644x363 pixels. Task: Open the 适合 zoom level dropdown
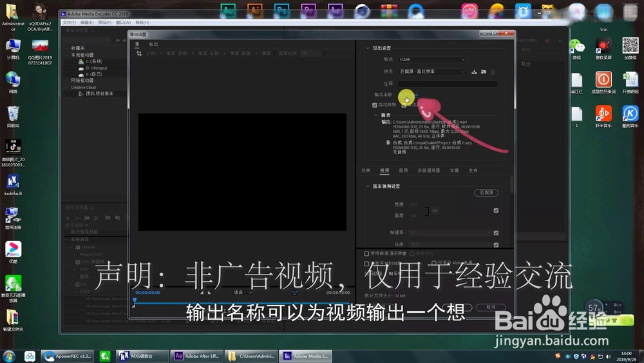(x=243, y=292)
